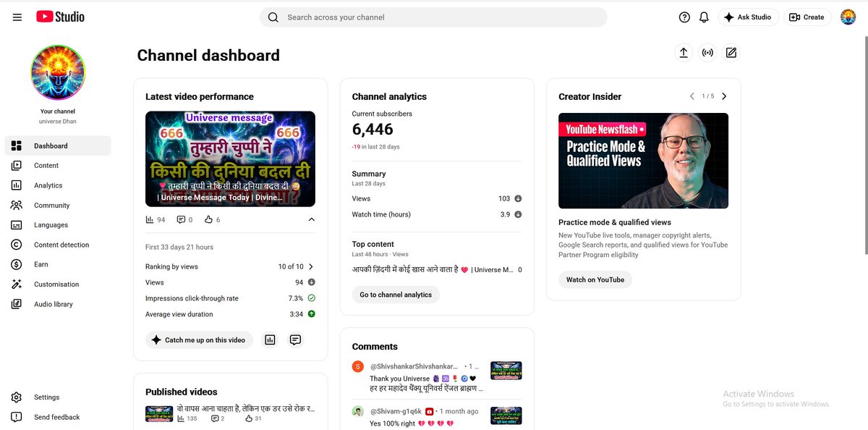This screenshot has width=868, height=430.
Task: Go to previous Creator Insider card
Action: [692, 96]
